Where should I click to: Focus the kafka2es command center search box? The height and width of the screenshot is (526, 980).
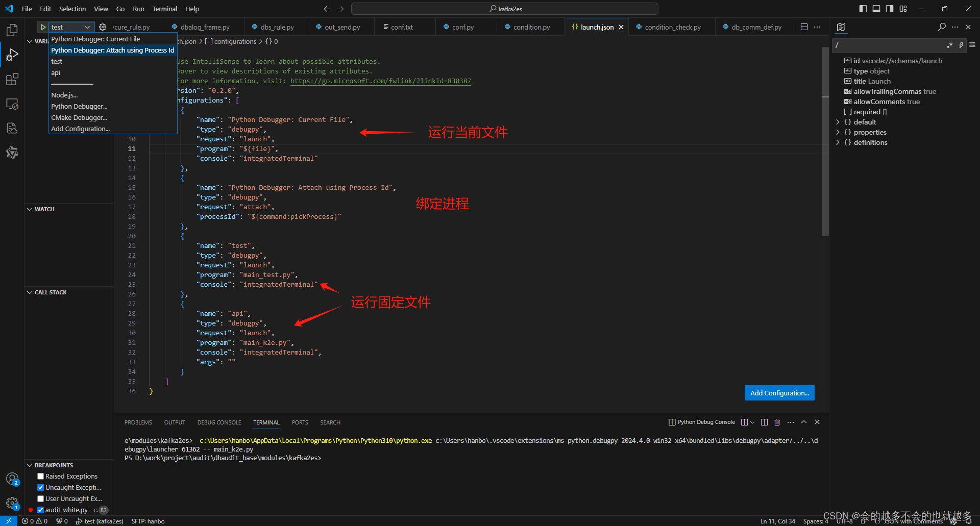click(x=505, y=9)
